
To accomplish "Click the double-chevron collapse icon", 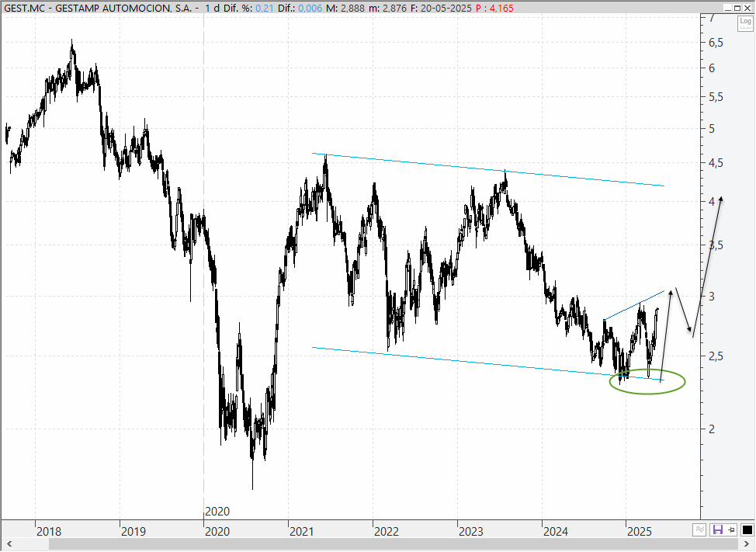I will (699, 529).
